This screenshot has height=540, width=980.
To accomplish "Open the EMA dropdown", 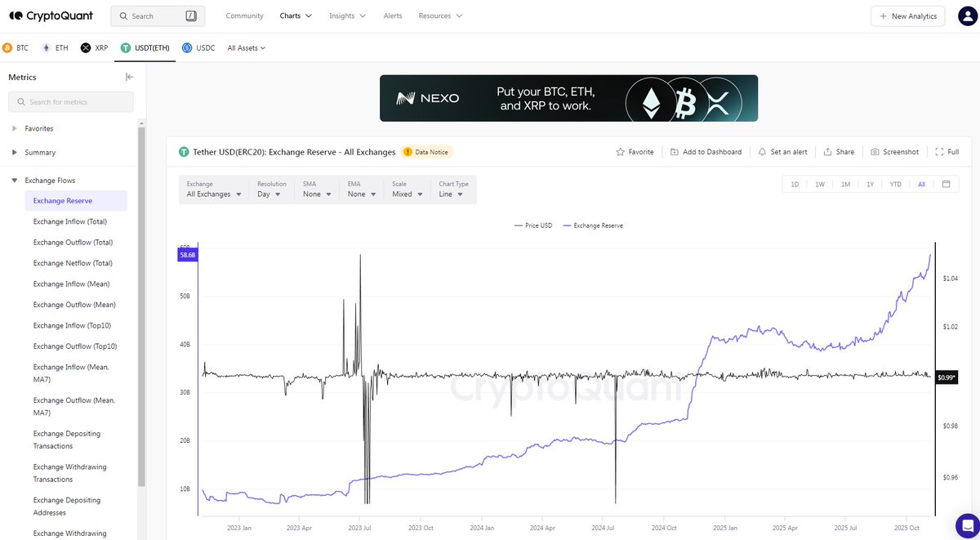I will 360,190.
